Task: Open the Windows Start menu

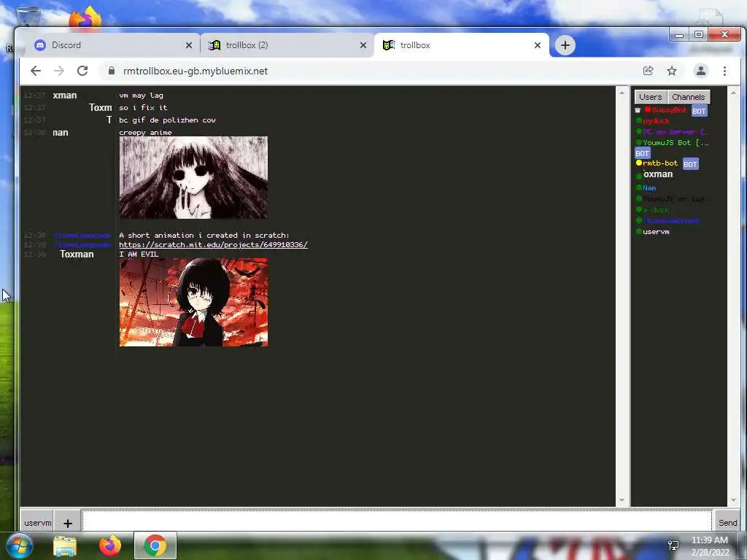Action: tap(19, 545)
